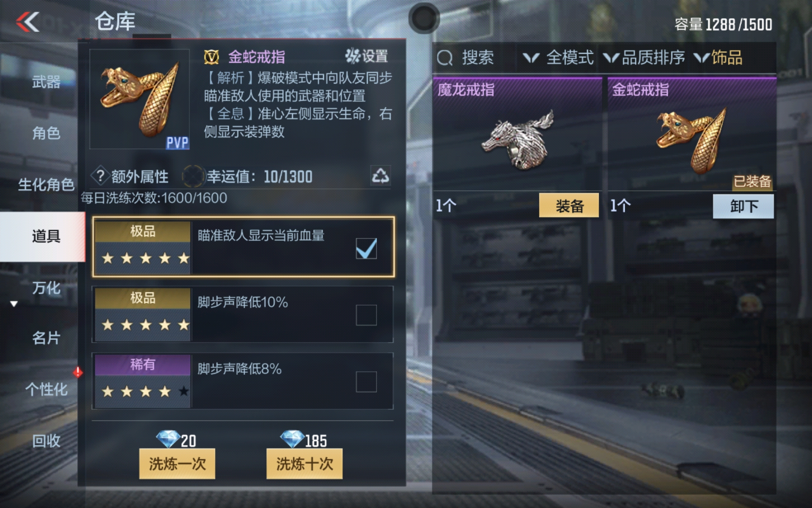
Task: Open the 生化角色 sidebar tab
Action: 46,185
